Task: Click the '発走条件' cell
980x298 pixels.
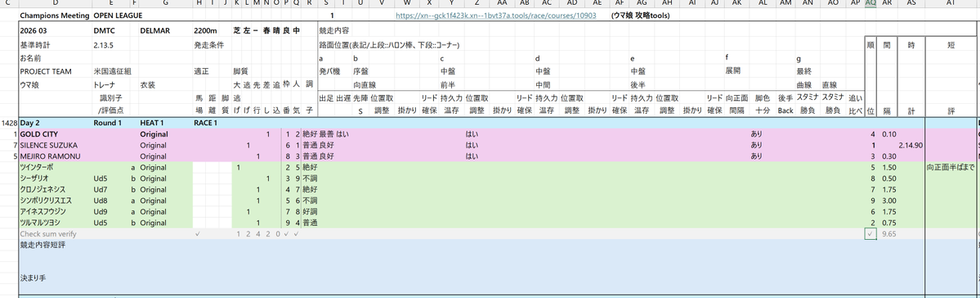Action: click(x=208, y=45)
